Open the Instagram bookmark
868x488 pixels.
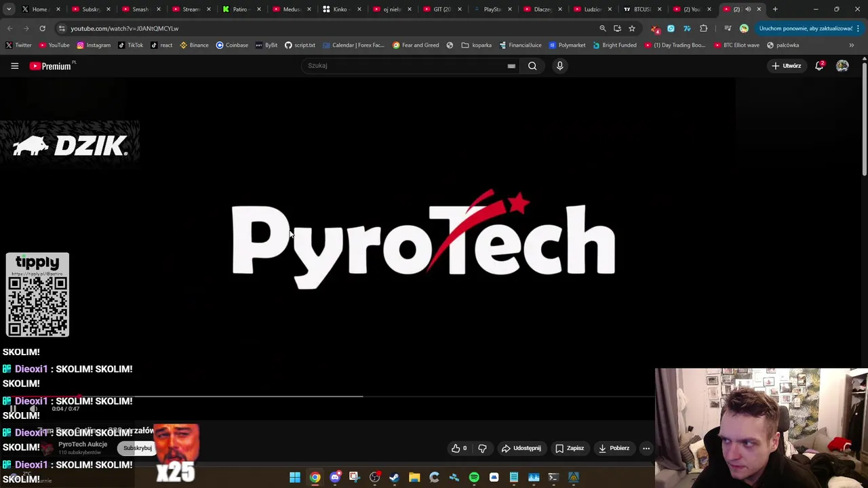coord(94,45)
